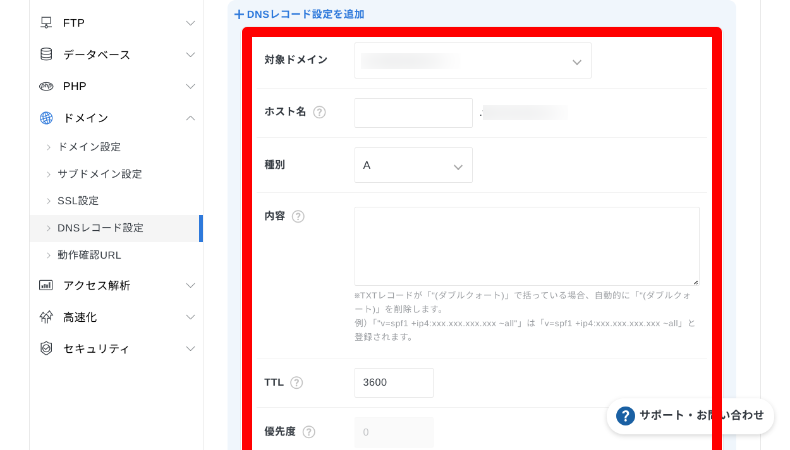Open help tooltip next to 内容
The image size is (790, 450).
298,216
